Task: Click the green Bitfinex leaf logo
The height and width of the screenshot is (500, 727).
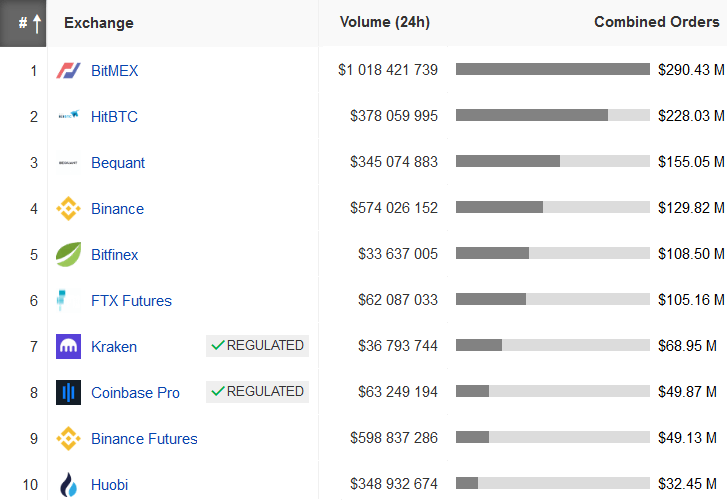Action: [68, 255]
